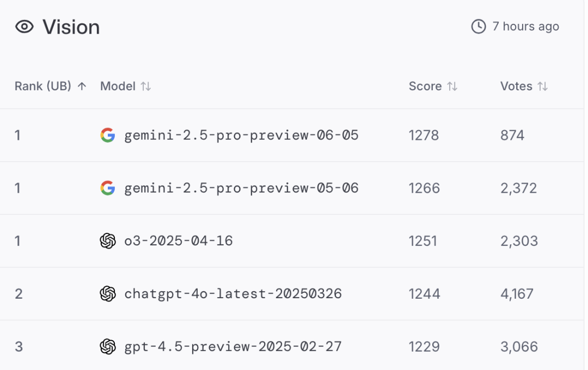Open the gpt-4.5-preview-2025-02-27 model entry
The image size is (588, 370).
(x=233, y=347)
